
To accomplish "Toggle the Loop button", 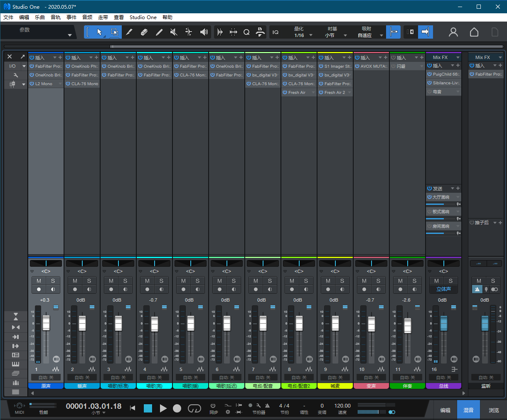I will [x=194, y=408].
